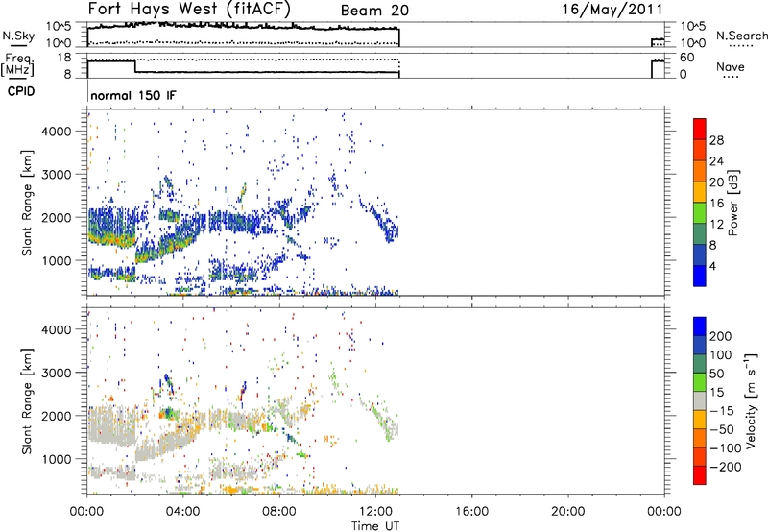Click the '20:00' time axis label
768x532 pixels.
[567, 511]
